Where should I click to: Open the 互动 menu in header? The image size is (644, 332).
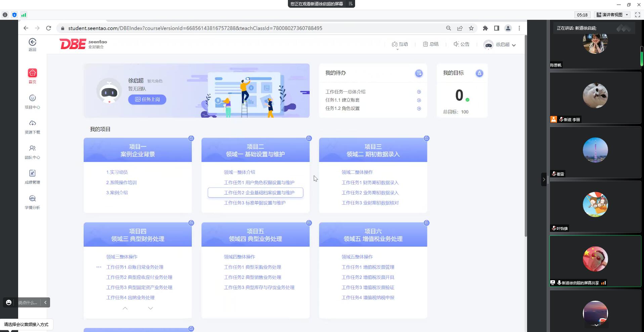pos(400,44)
